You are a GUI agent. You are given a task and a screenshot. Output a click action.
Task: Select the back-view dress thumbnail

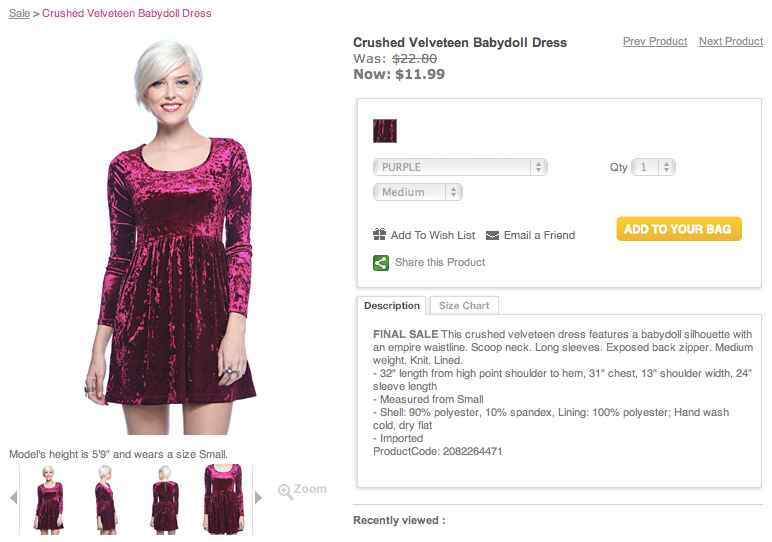point(165,498)
